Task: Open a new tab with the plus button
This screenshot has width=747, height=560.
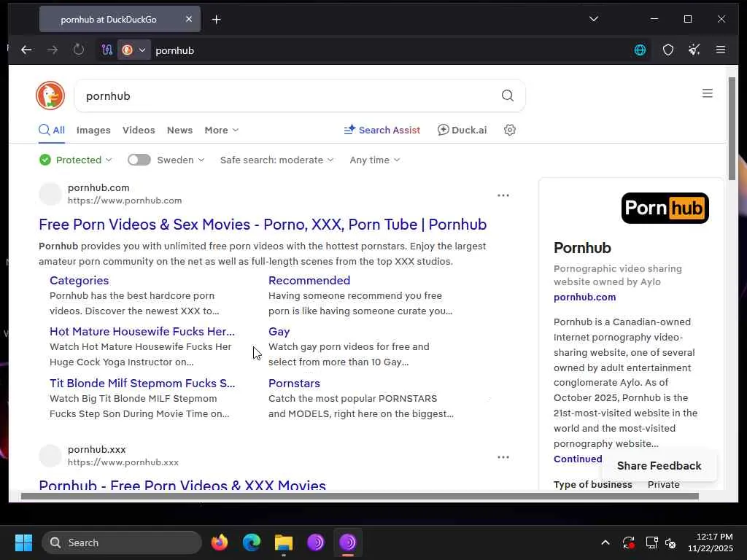Action: click(x=216, y=20)
